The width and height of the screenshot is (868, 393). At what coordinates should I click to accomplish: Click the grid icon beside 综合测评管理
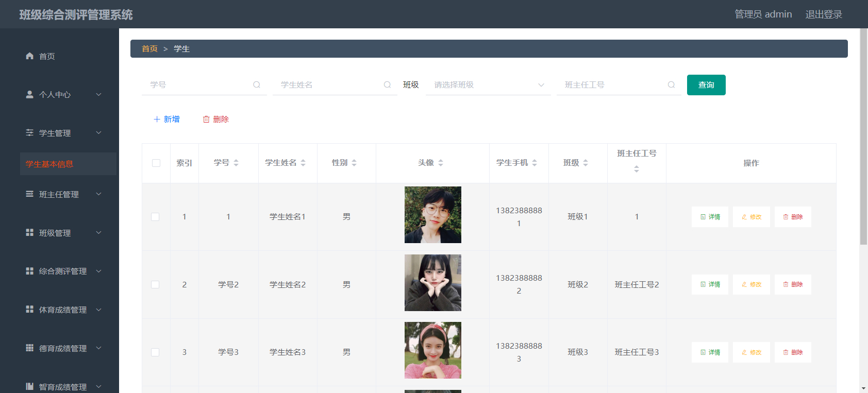pos(30,270)
